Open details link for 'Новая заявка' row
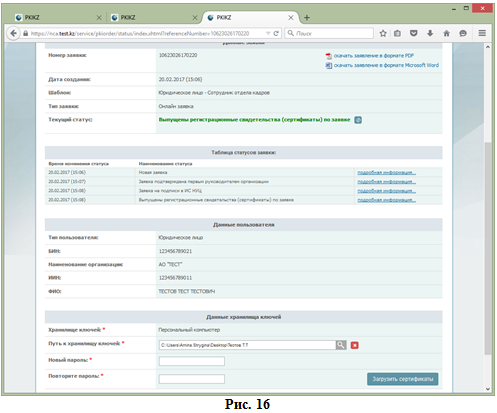 click(386, 173)
